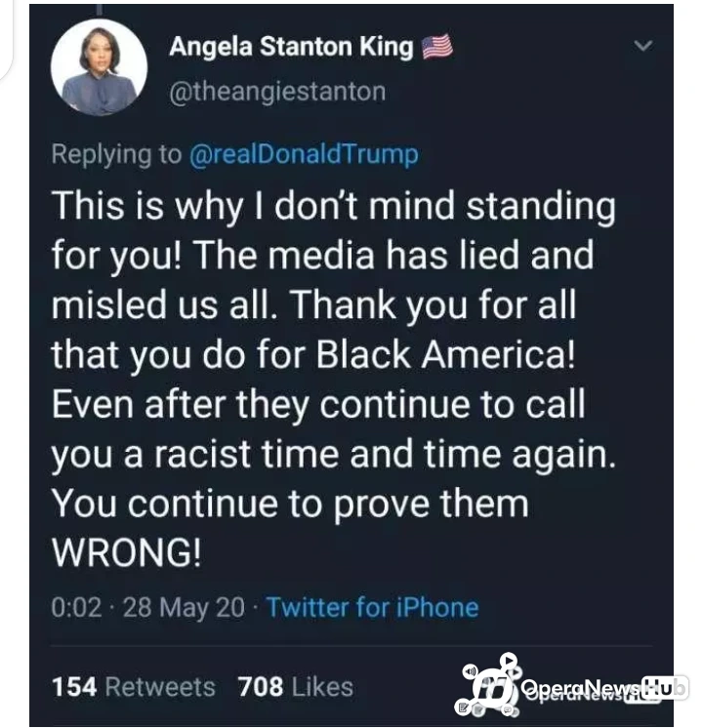The width and height of the screenshot is (703, 728).
Task: Click the American flag emoji beside the name
Action: tap(436, 47)
